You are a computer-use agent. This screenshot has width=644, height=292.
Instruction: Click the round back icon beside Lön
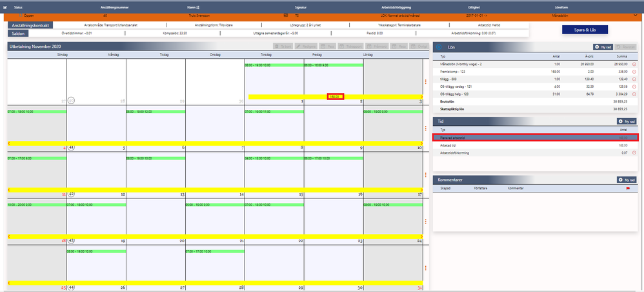(439, 47)
